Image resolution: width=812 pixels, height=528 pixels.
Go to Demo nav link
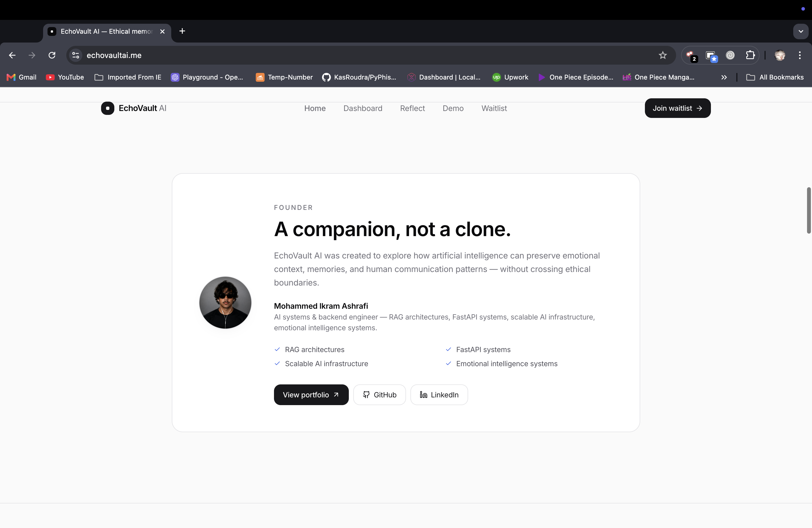[x=453, y=108]
